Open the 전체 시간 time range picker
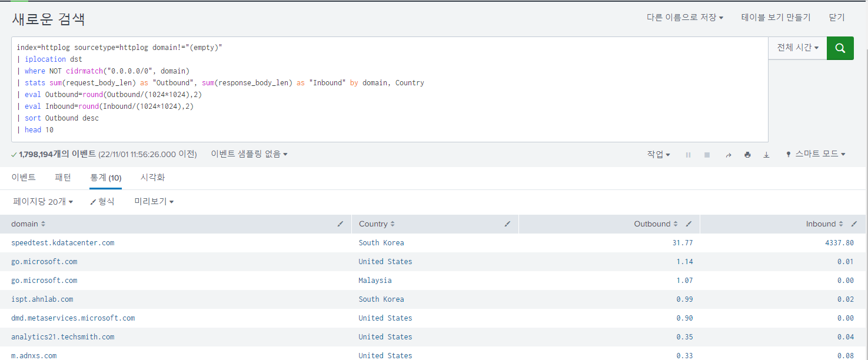 (797, 48)
